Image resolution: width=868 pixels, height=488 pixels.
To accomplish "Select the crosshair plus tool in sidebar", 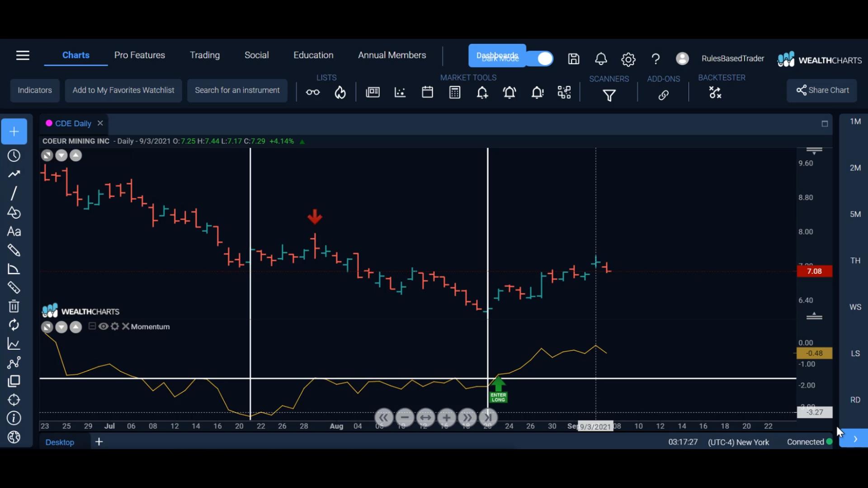I will coord(14,131).
